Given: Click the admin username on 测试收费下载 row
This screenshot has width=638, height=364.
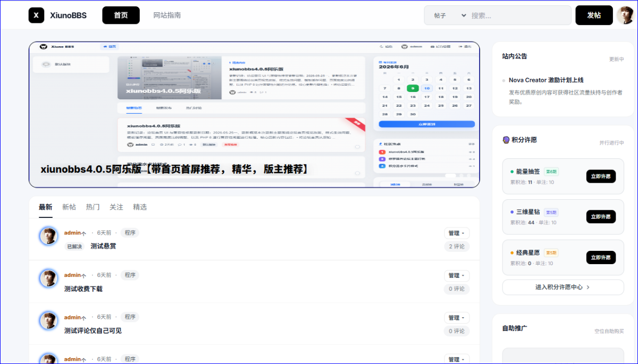Looking at the screenshot, I should [72, 275].
